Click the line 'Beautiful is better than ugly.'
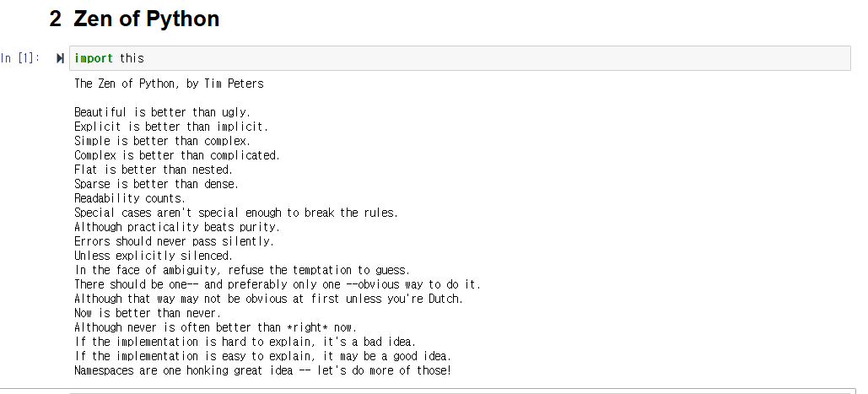868x394 pixels. (162, 112)
